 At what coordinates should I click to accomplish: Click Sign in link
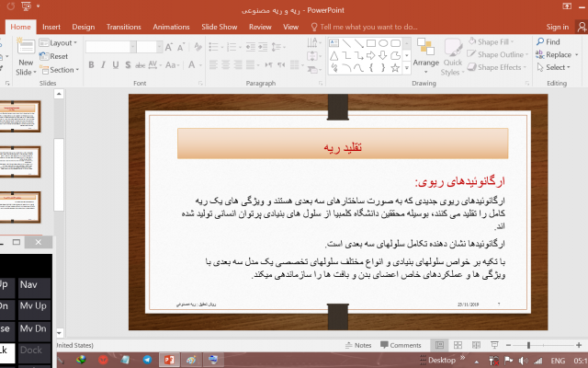(x=558, y=27)
